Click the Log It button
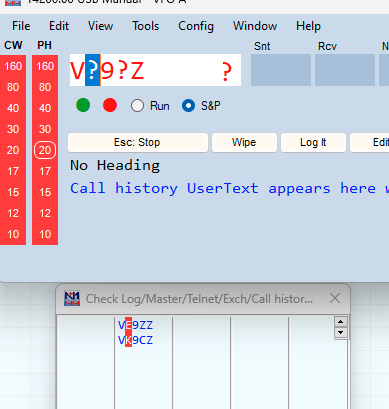Viewport: 389px width, 409px height. point(313,142)
